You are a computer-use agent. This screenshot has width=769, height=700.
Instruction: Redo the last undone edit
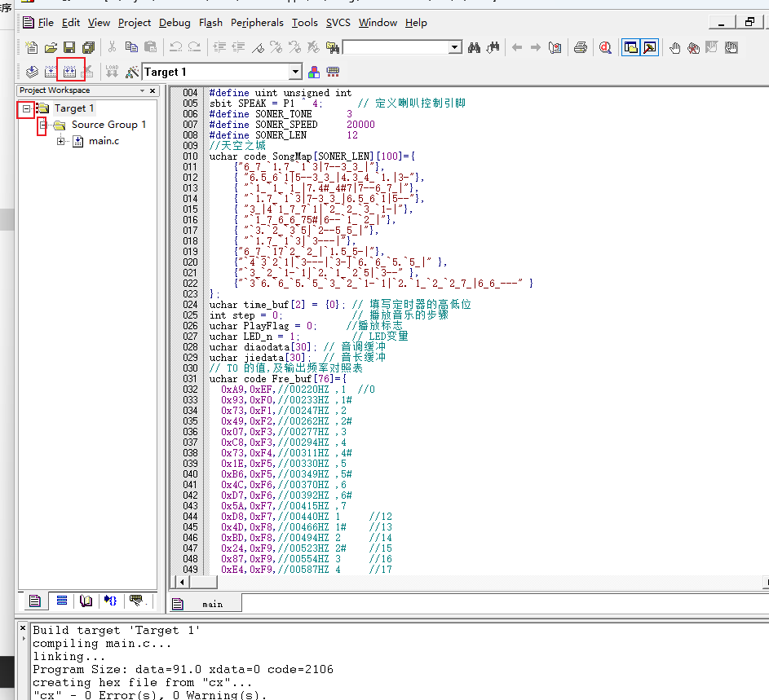coord(194,47)
